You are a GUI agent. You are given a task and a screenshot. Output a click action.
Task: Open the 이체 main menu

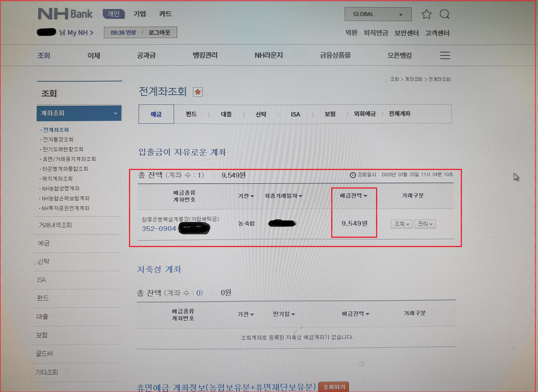pos(94,55)
